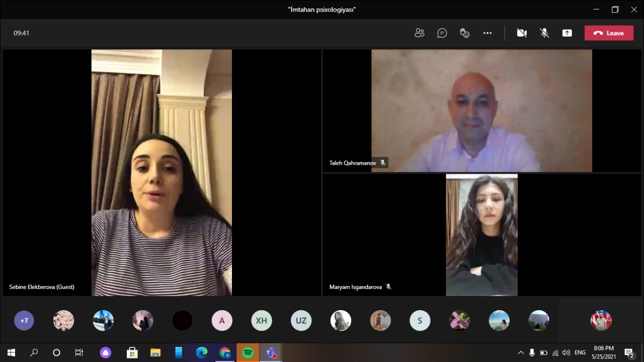
Task: Show hidden system tray icons
Action: point(521,353)
